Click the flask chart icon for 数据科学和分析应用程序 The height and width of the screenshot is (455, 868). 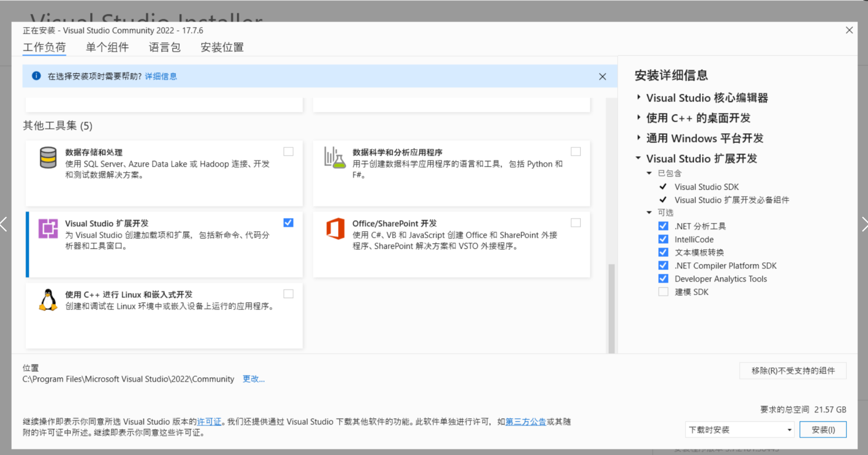coord(335,158)
